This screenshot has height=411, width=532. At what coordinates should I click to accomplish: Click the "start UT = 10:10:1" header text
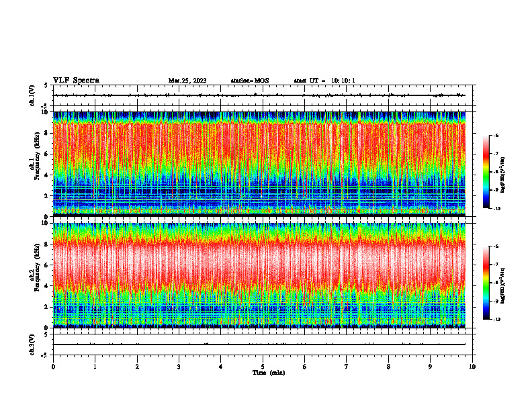[324, 81]
